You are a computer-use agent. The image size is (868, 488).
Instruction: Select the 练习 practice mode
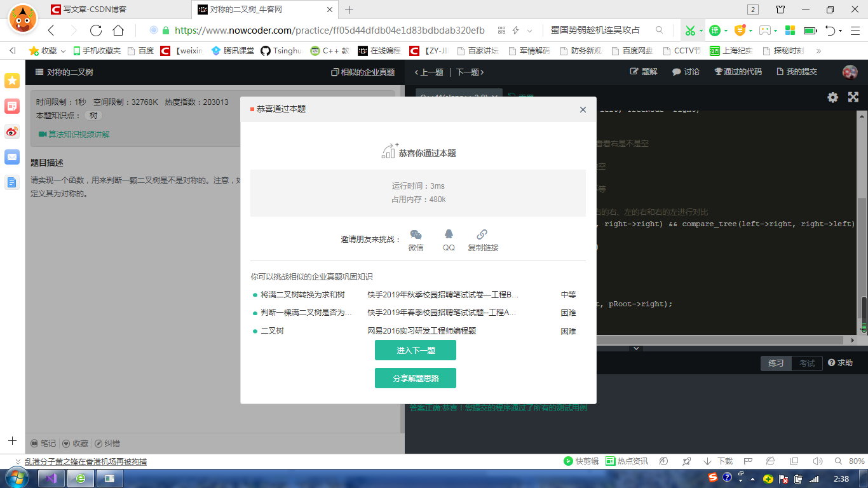[x=775, y=363]
